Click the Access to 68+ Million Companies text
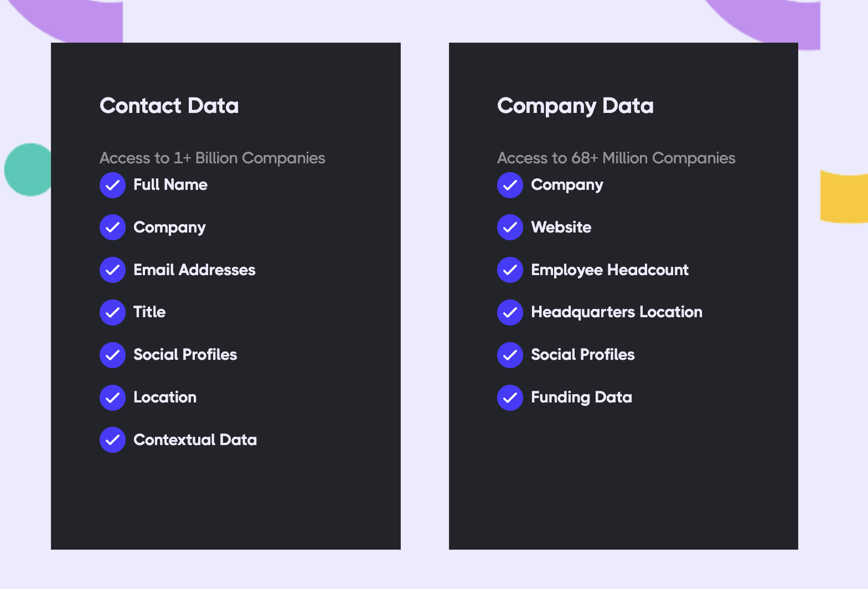Screen dimensions: 868x589 point(616,158)
